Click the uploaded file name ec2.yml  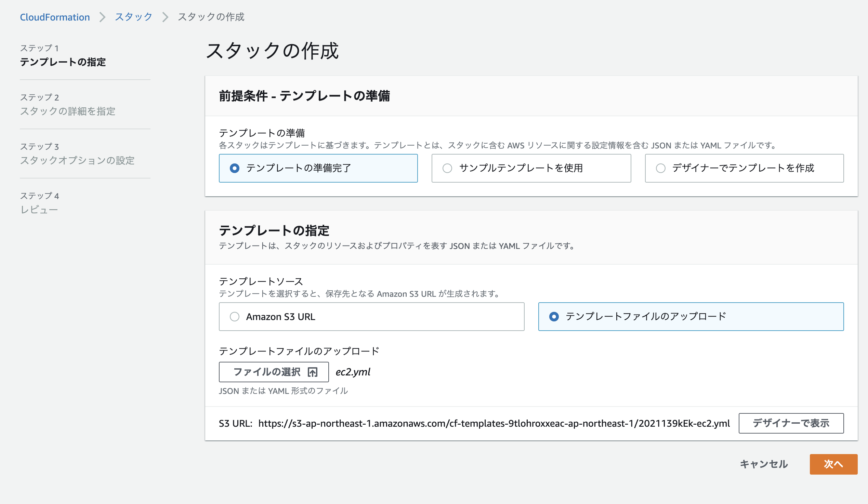click(353, 372)
